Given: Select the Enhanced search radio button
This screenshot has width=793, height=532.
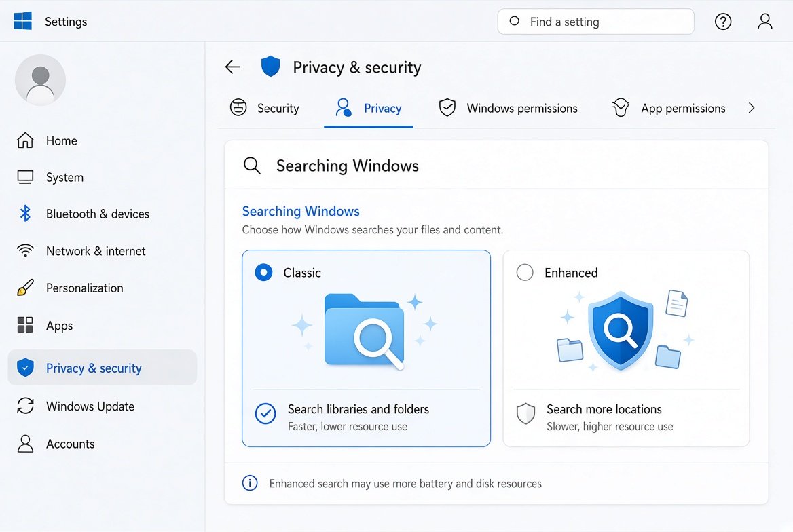Looking at the screenshot, I should pyautogui.click(x=525, y=273).
